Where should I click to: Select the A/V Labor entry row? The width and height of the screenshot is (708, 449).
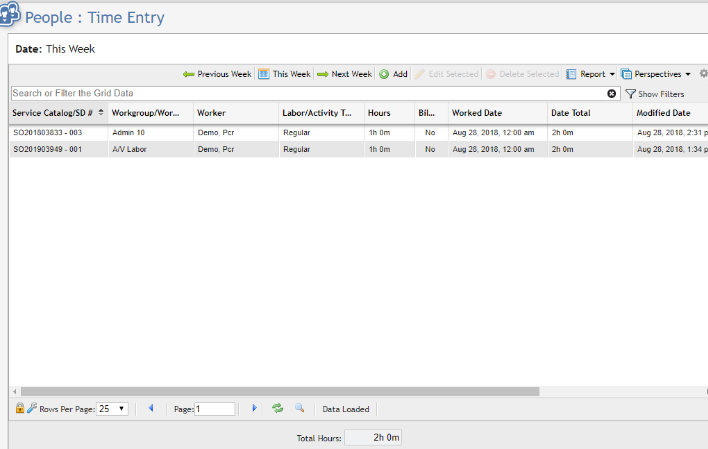130,149
